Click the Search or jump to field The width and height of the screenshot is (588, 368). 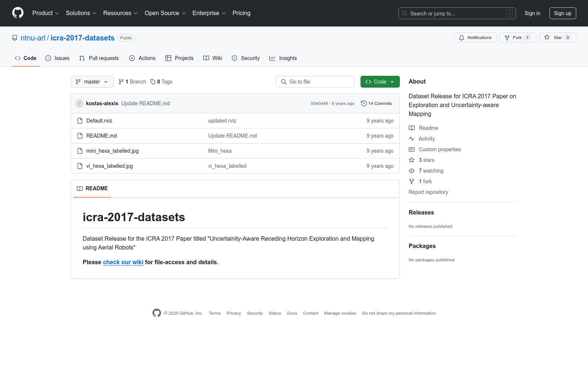[x=457, y=13]
